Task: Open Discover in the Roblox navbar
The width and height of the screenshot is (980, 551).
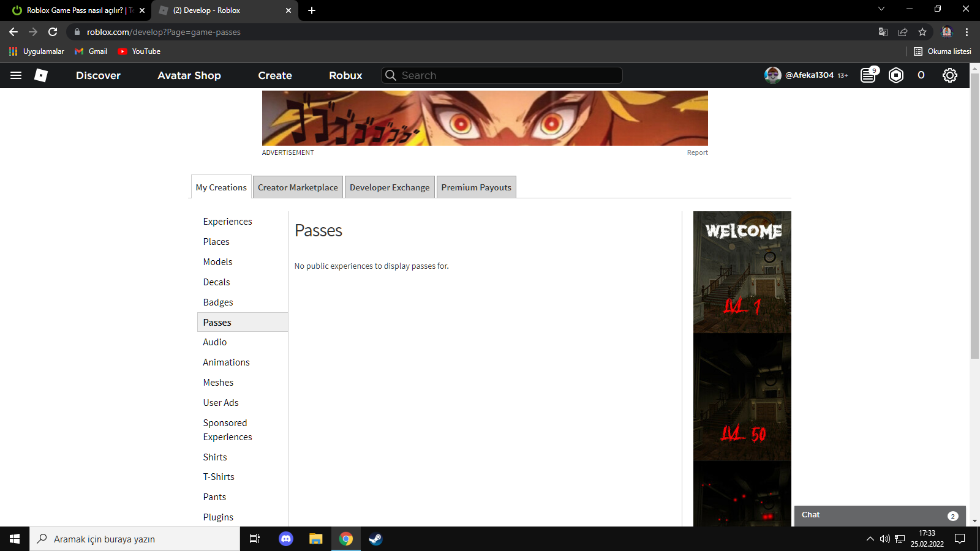Action: (98, 75)
